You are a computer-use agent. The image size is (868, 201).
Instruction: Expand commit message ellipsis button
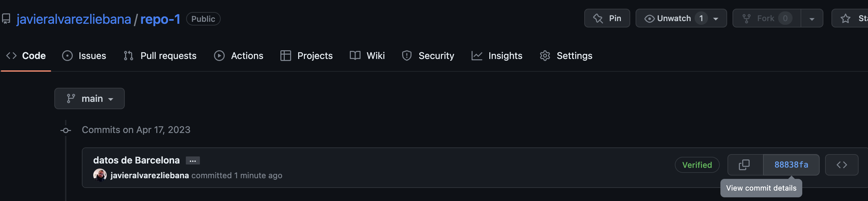point(193,160)
